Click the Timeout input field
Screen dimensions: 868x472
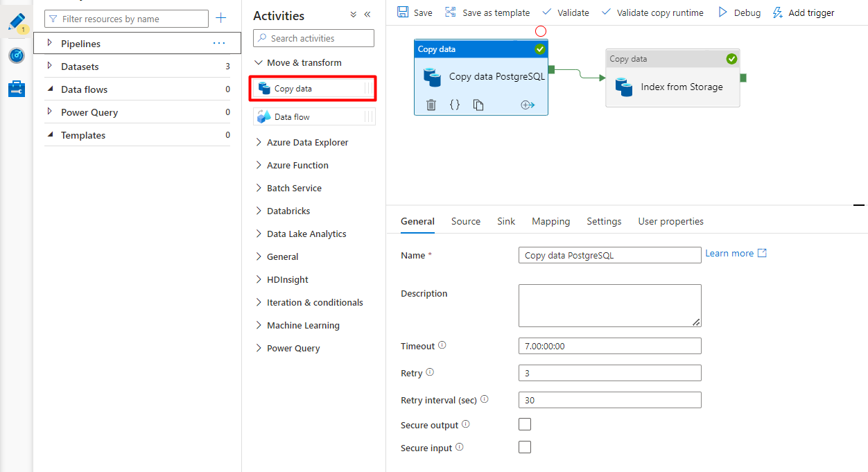(x=610, y=346)
